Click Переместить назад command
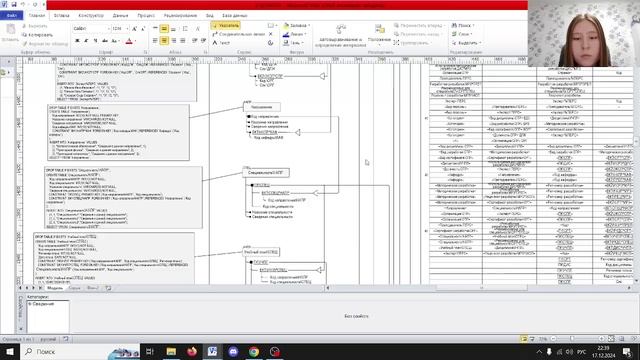Screen dimensions: 640x360 [x=417, y=34]
